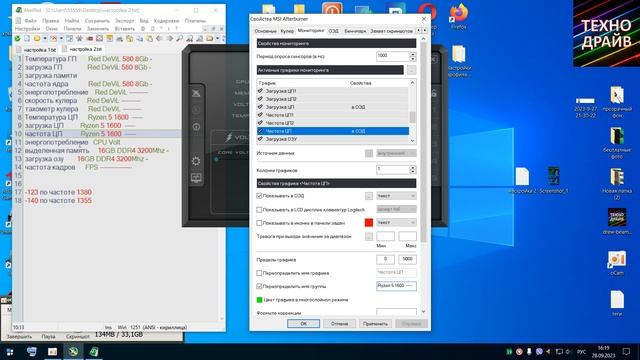Image resolution: width=640 pixels, height=360 pixels.
Task: Click group name field containing "Ryzen 5 1600"
Action: 396,286
